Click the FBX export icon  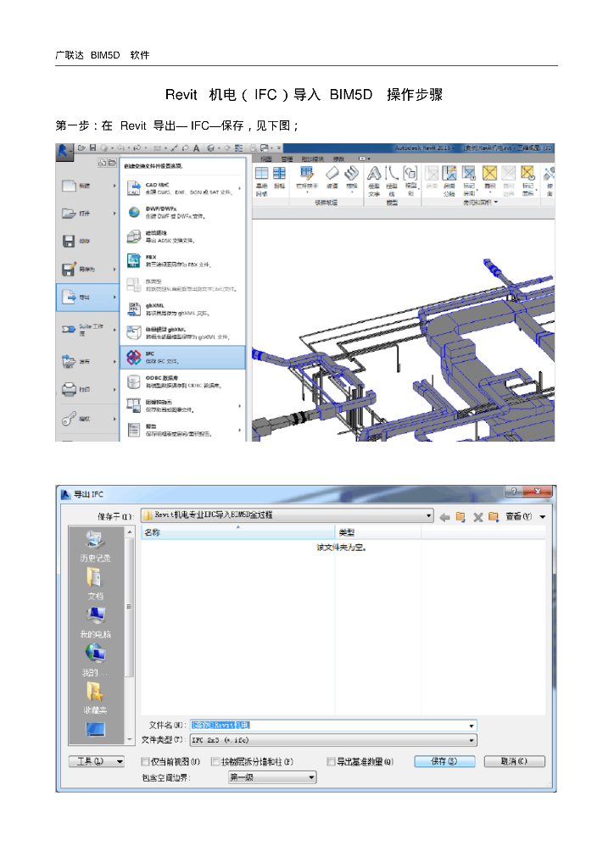[133, 260]
